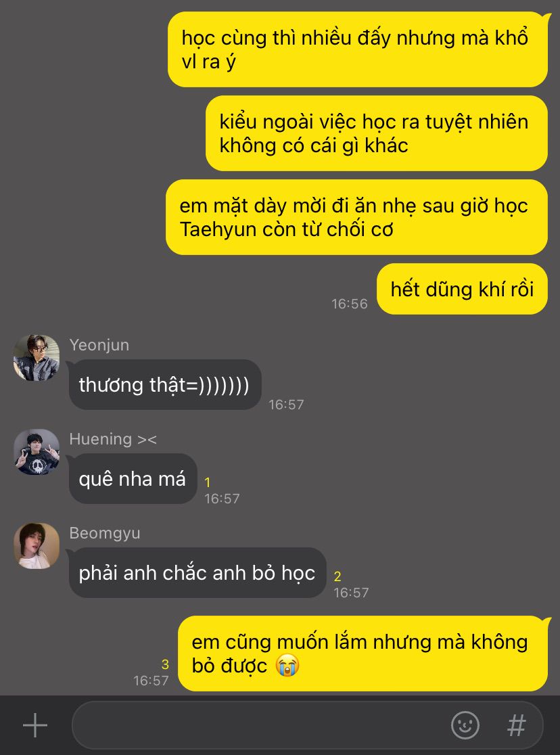The image size is (560, 755).
Task: Open the Beomgyu sender name
Action: pos(104,533)
